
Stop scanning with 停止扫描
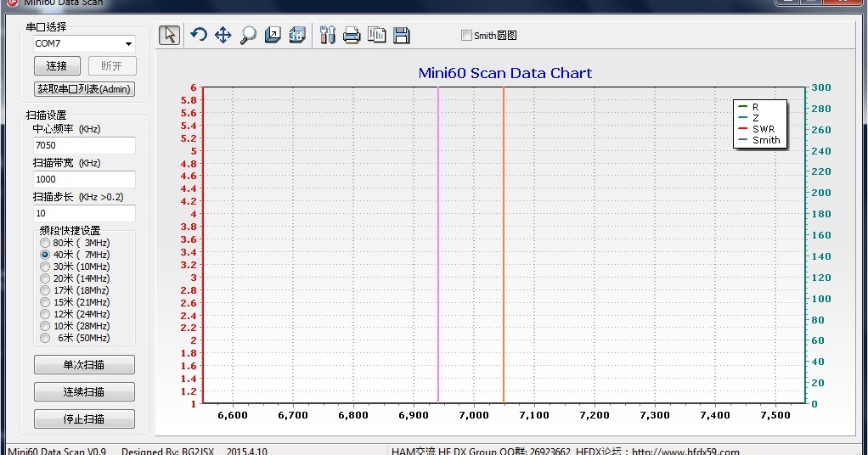point(84,419)
